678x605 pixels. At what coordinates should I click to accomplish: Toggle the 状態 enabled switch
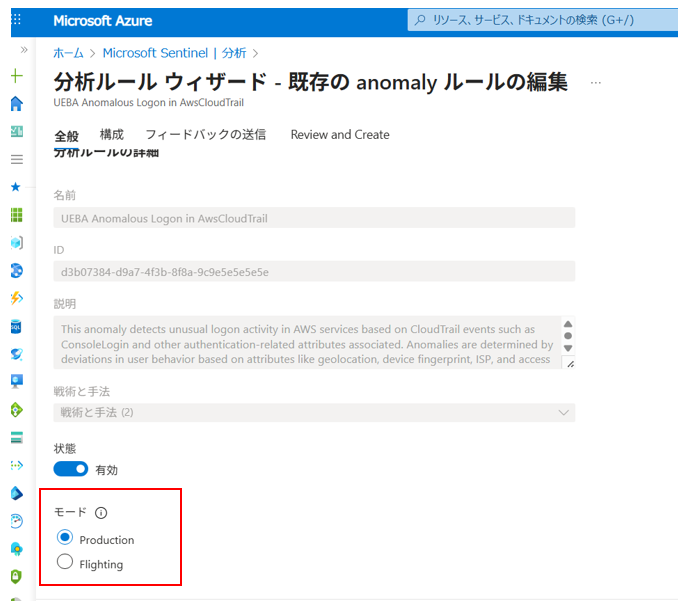72,468
